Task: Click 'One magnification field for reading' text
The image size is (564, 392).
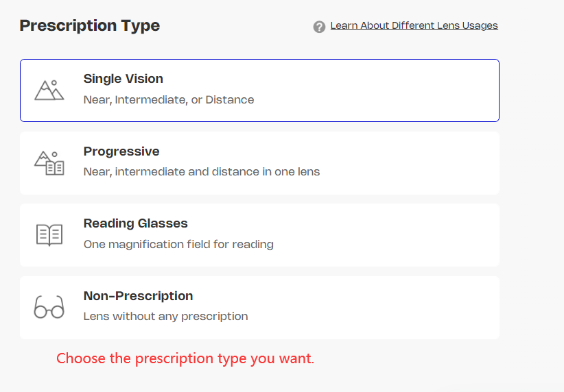Action: [178, 244]
